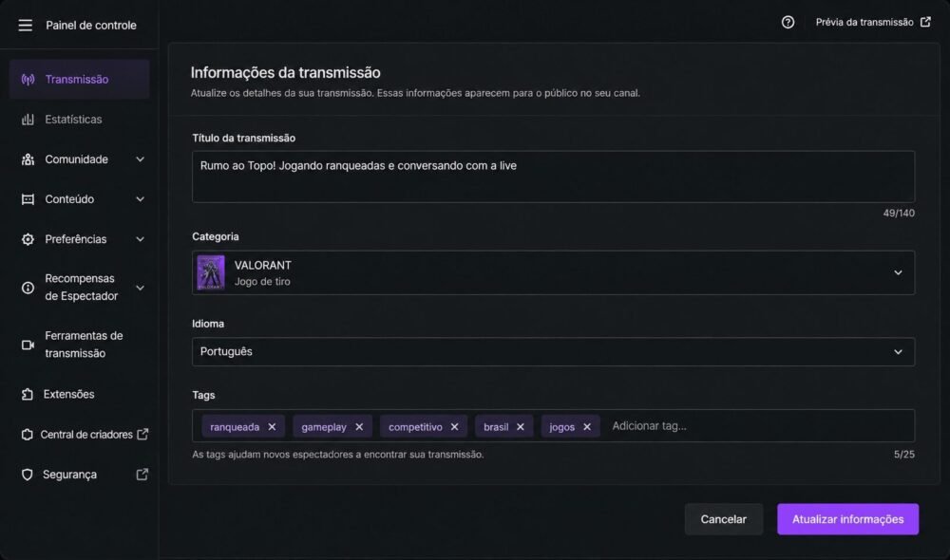Click the Painel de controle title
This screenshot has width=950, height=560.
91,25
